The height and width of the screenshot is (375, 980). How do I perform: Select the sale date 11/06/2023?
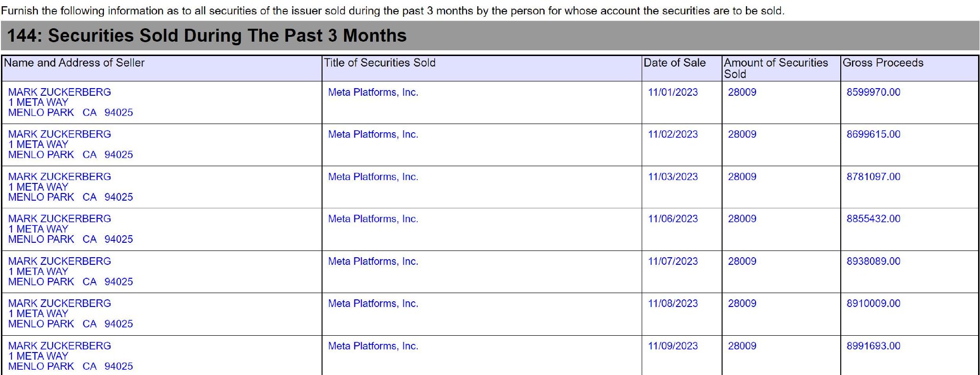[673, 219]
